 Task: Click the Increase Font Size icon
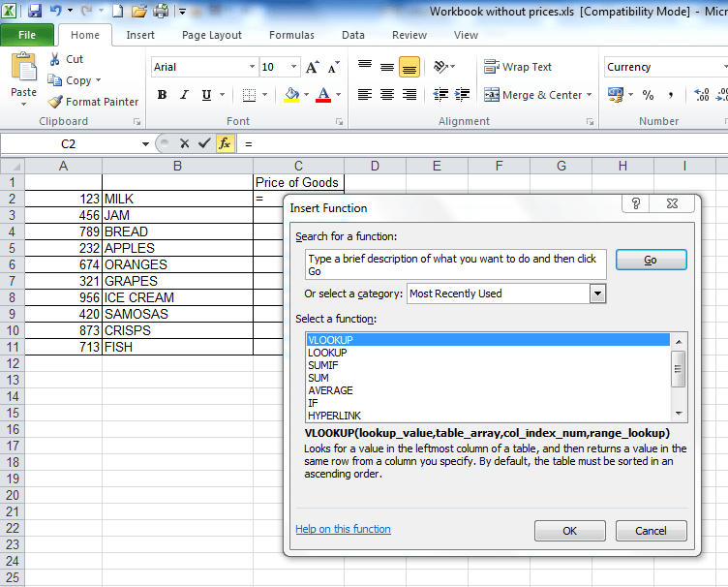[x=312, y=67]
